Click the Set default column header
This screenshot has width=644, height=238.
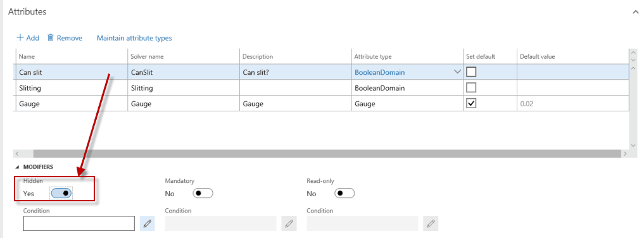(490, 56)
